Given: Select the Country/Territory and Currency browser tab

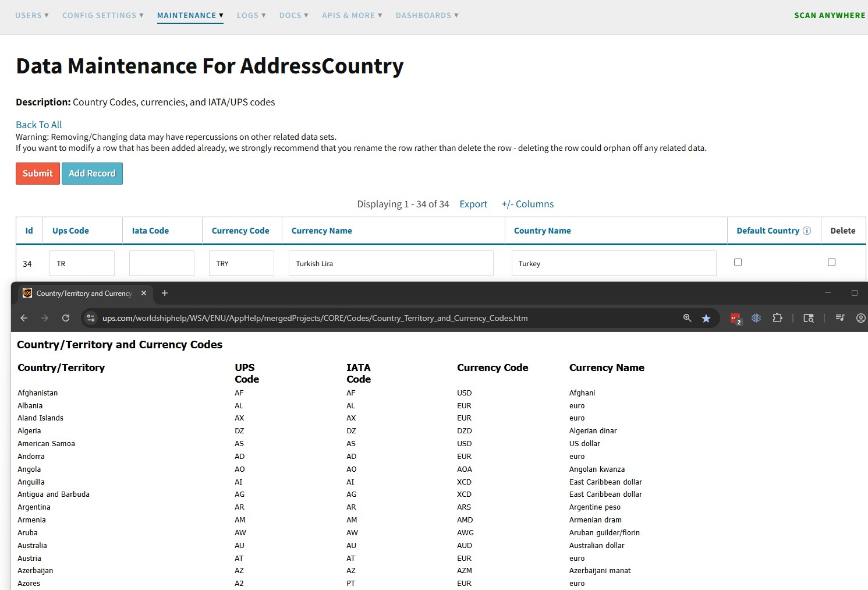Looking at the screenshot, I should pos(84,294).
